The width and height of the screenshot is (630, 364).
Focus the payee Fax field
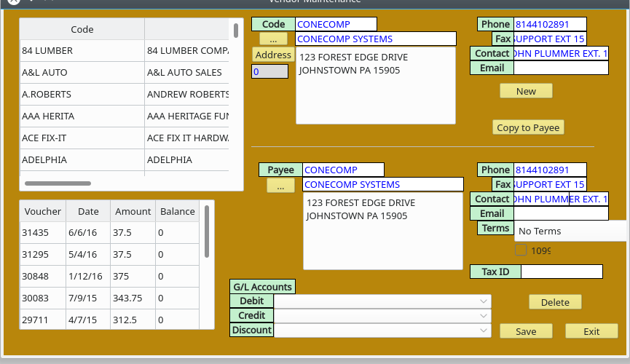coord(550,184)
